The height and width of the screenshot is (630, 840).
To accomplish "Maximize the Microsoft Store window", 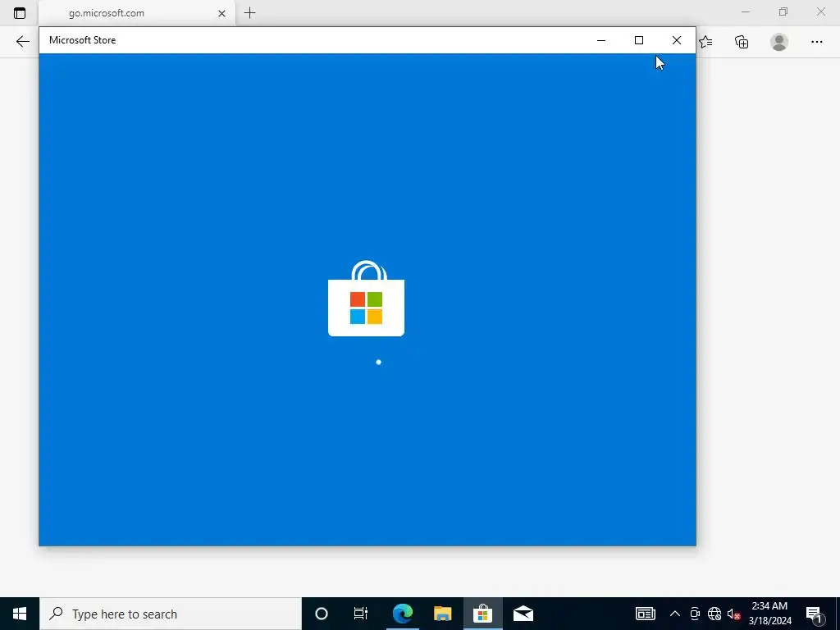I will (x=638, y=40).
